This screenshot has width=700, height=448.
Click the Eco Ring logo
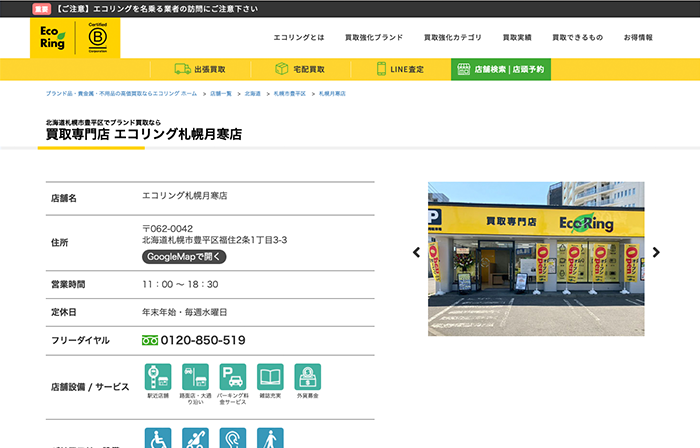[x=53, y=37]
